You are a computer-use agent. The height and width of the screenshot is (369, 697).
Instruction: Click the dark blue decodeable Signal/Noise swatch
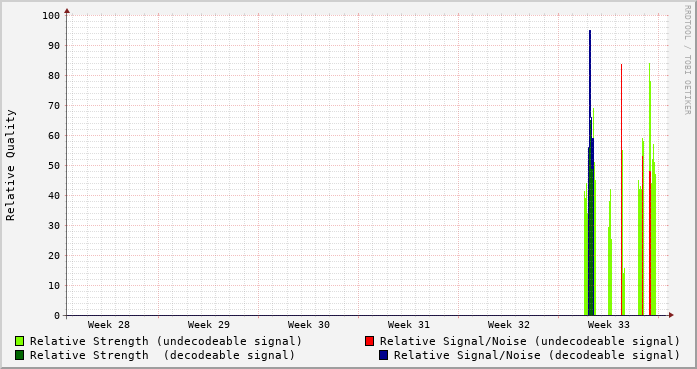pos(384,355)
